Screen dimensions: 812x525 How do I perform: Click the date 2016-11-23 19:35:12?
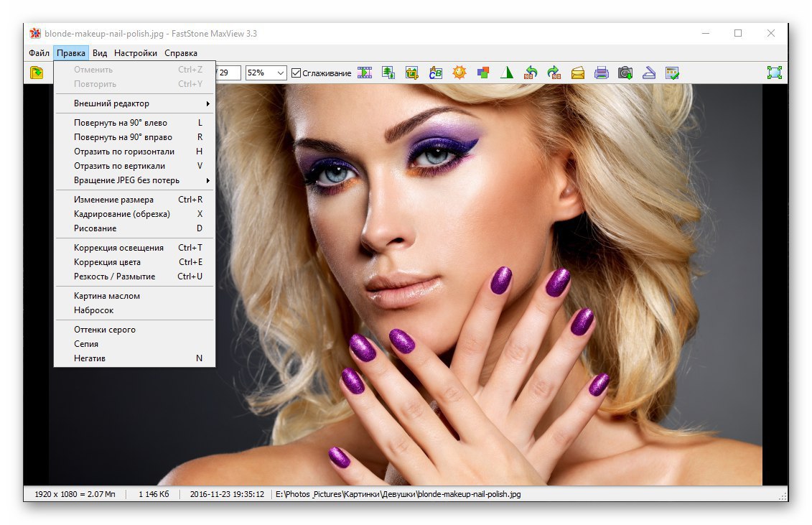[227, 494]
